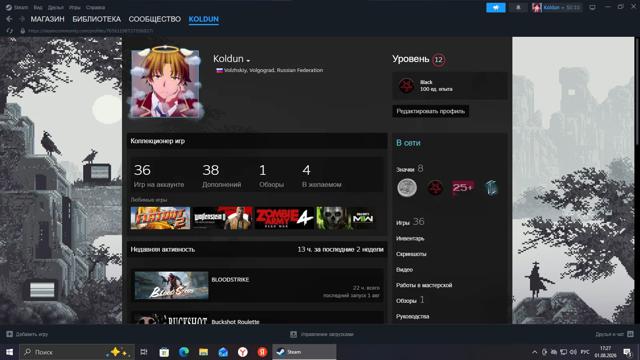Click the Koldun profile avatar
The image size is (640, 360).
click(x=165, y=84)
